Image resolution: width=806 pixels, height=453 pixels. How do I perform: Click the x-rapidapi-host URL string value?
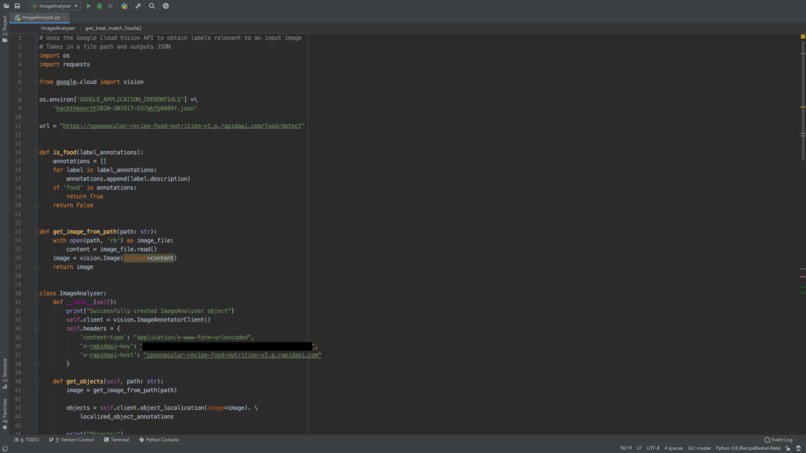pyautogui.click(x=232, y=355)
